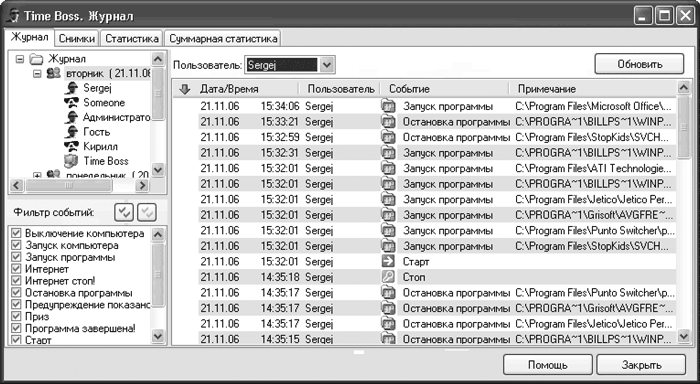Click program icon in 14:35:18-adjacent Punto Switcher stop row

click(388, 292)
